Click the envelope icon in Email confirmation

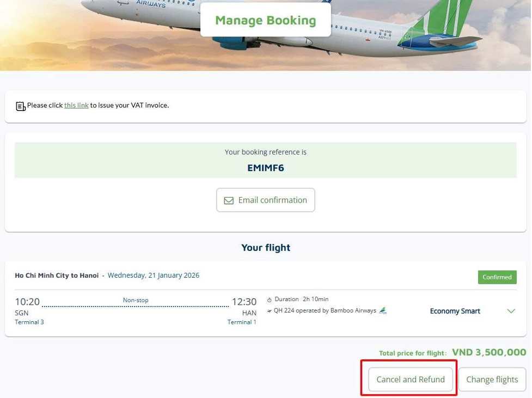229,200
